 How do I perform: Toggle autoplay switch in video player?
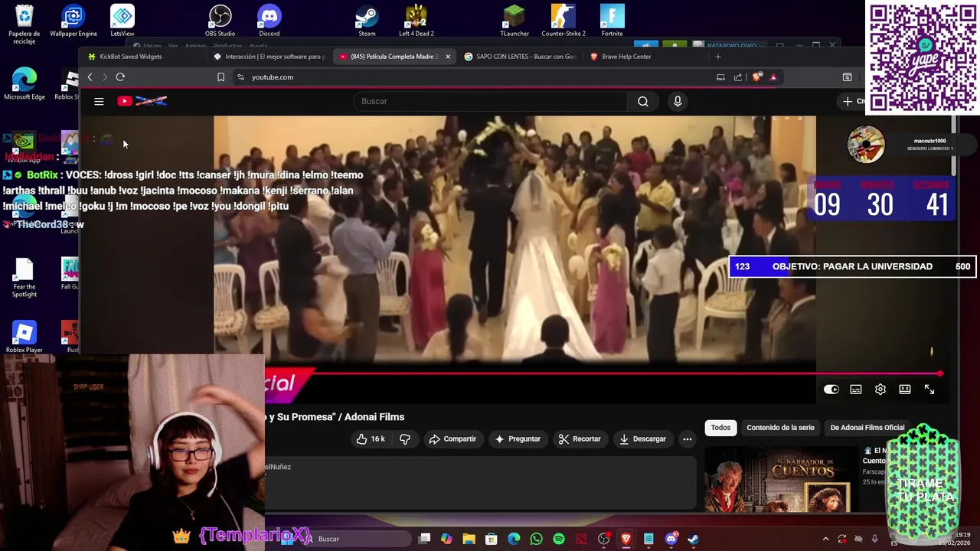[x=831, y=390]
